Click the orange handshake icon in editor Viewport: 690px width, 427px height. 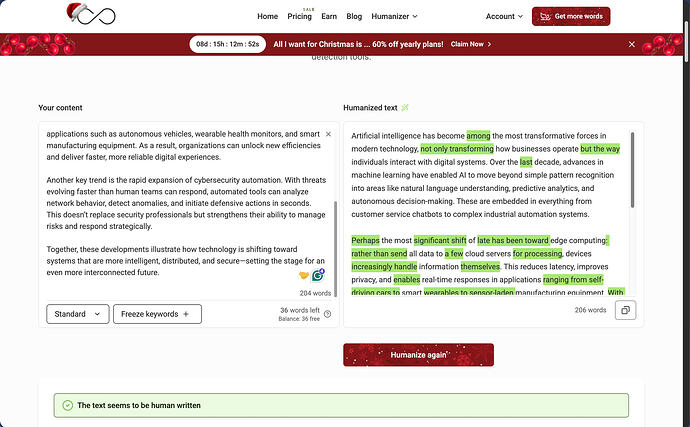point(304,276)
